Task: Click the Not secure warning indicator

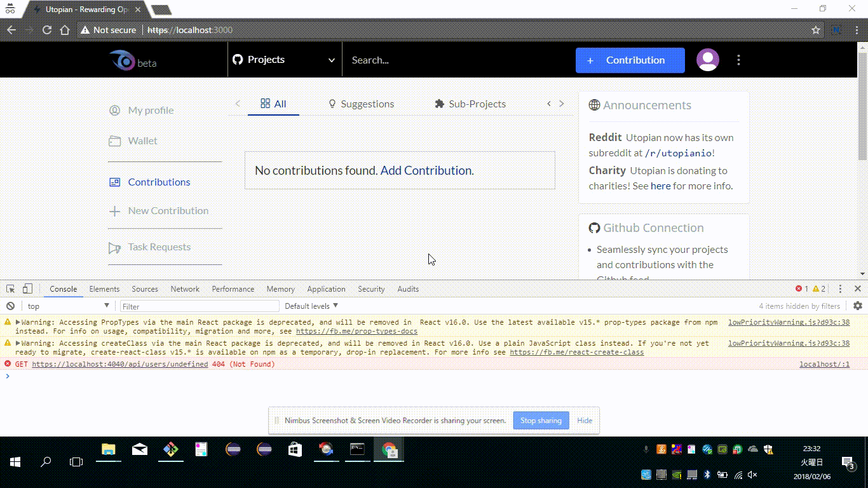Action: tap(109, 30)
